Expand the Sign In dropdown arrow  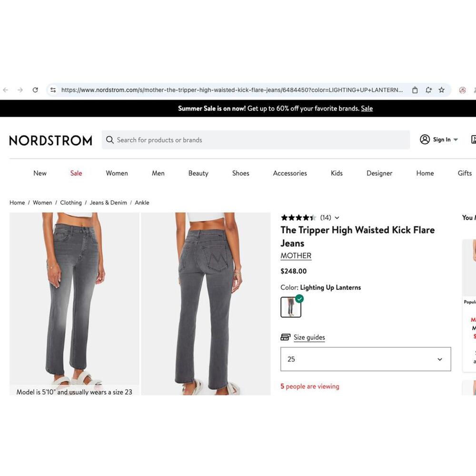tap(456, 139)
